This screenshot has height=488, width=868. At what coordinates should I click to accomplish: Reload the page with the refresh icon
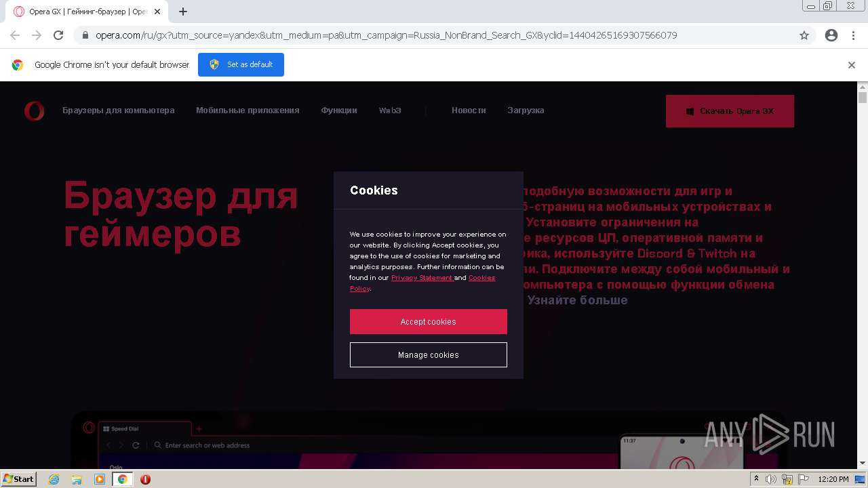[x=58, y=35]
